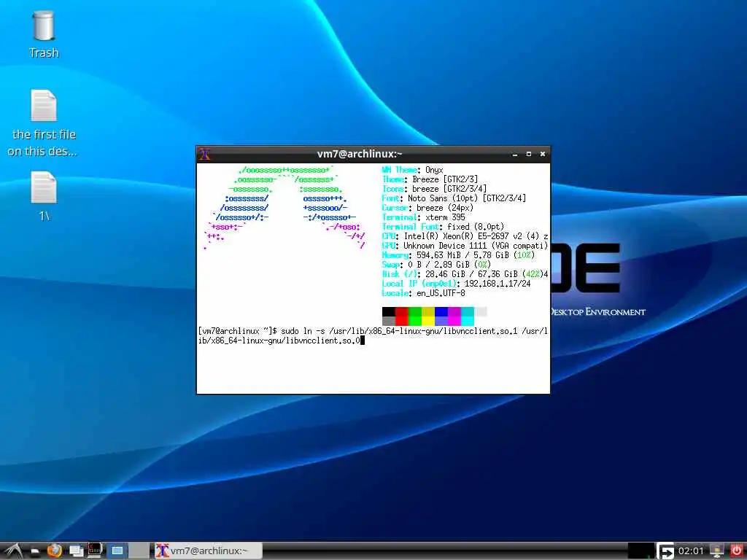Open the CPU usage monitor on the panel

[x=640, y=551]
